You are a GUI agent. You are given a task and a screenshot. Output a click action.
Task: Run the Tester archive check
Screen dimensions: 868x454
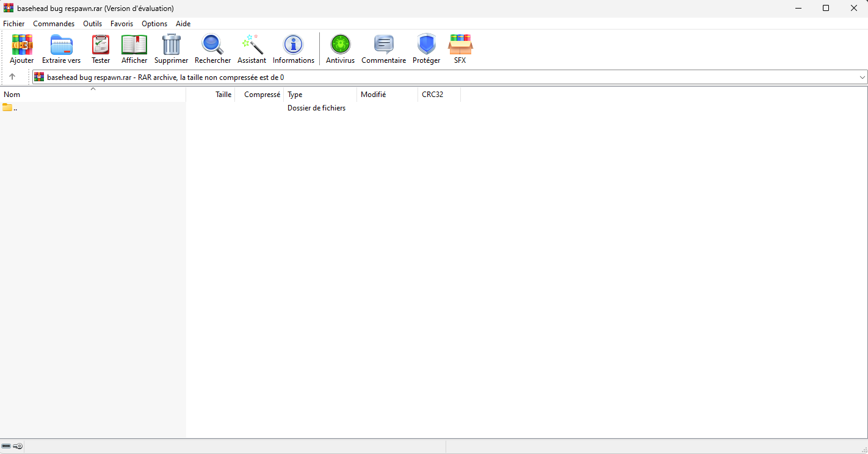(101, 49)
